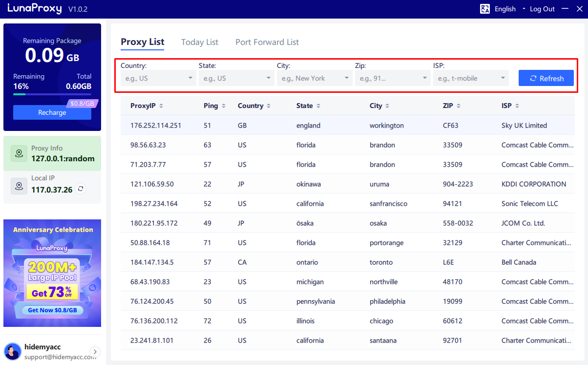Expand the ISP filter dropdown

(471, 78)
